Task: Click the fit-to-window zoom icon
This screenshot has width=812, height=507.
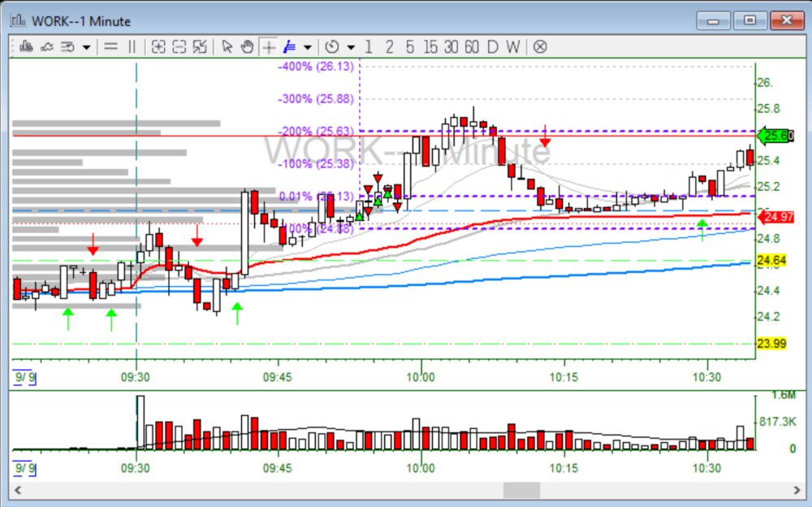Action: 201,46
